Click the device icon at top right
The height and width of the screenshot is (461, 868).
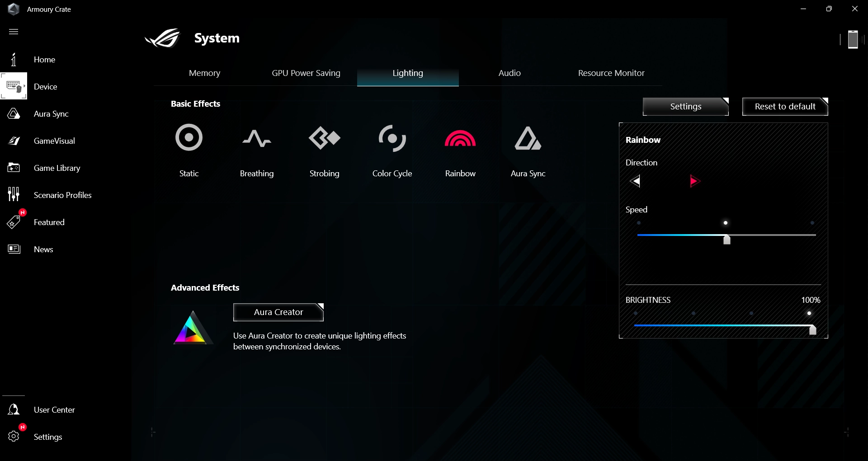pyautogui.click(x=853, y=39)
